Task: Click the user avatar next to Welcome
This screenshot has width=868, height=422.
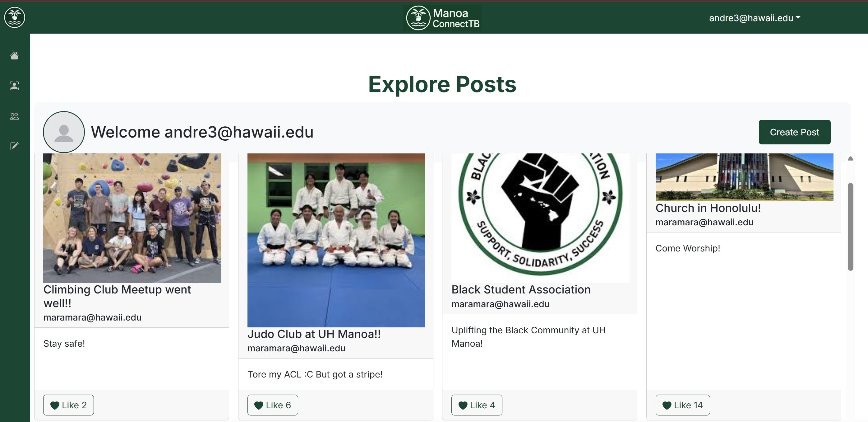Action: tap(64, 132)
